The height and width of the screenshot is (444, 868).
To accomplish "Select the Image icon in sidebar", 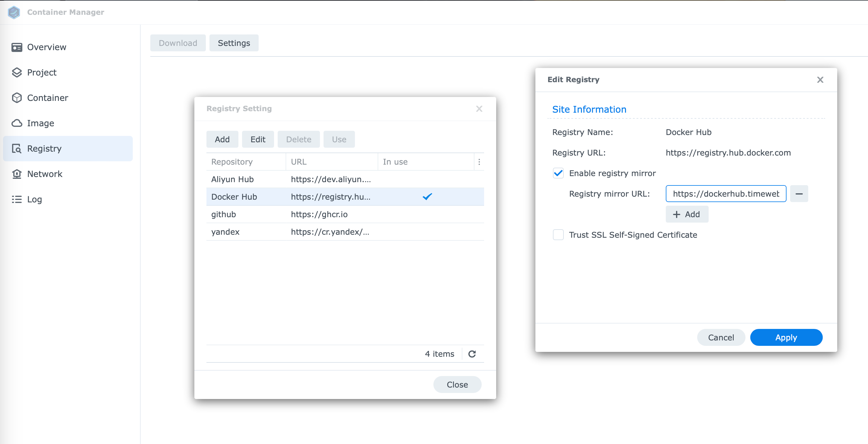I will click(18, 123).
